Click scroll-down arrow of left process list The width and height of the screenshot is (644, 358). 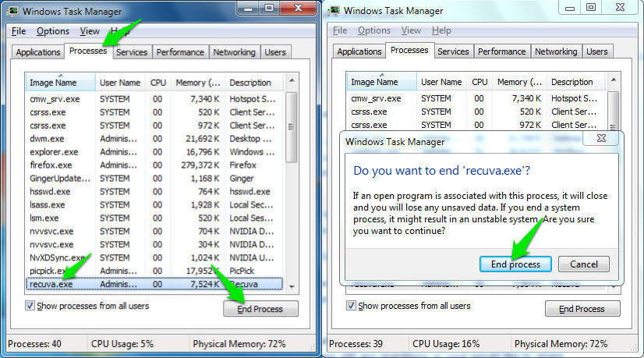coord(292,286)
